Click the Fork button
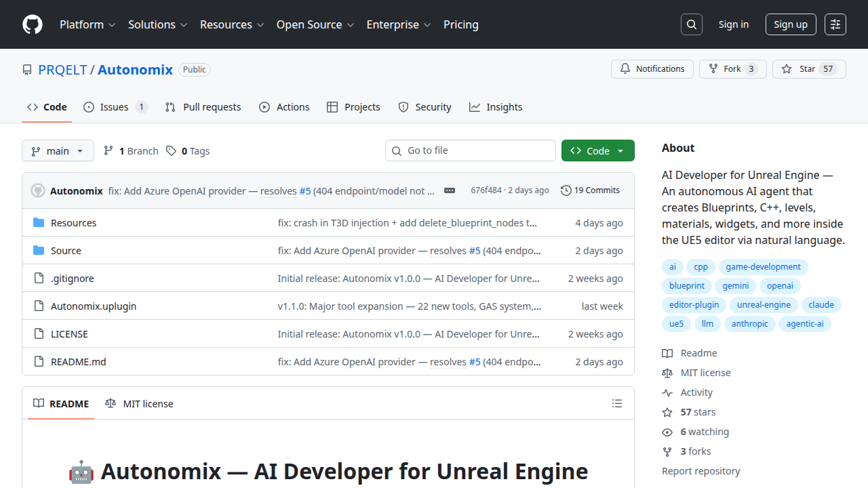 tap(733, 69)
